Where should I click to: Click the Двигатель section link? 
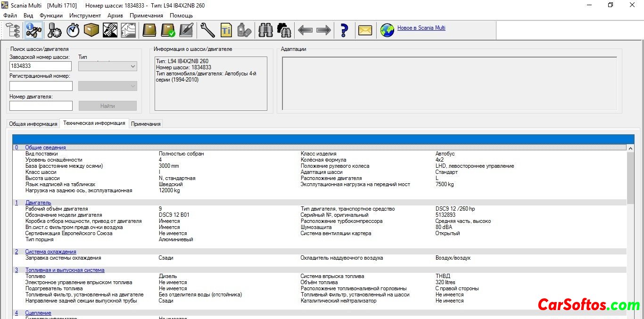pos(38,203)
